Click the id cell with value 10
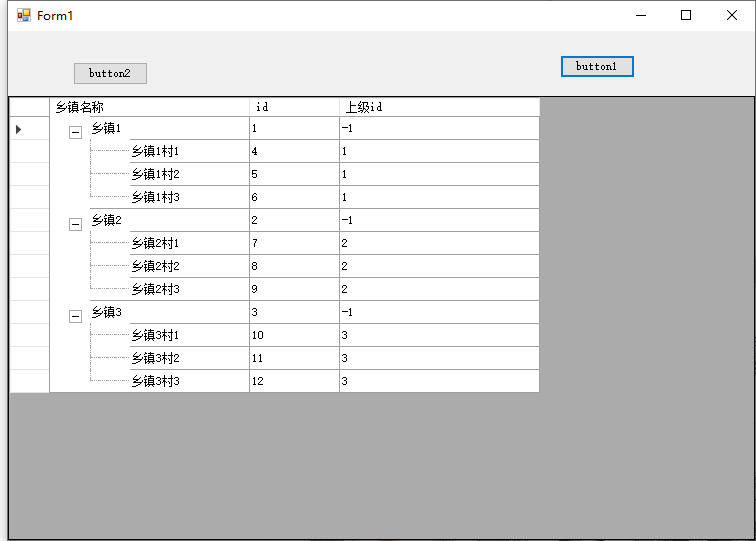 coord(293,335)
